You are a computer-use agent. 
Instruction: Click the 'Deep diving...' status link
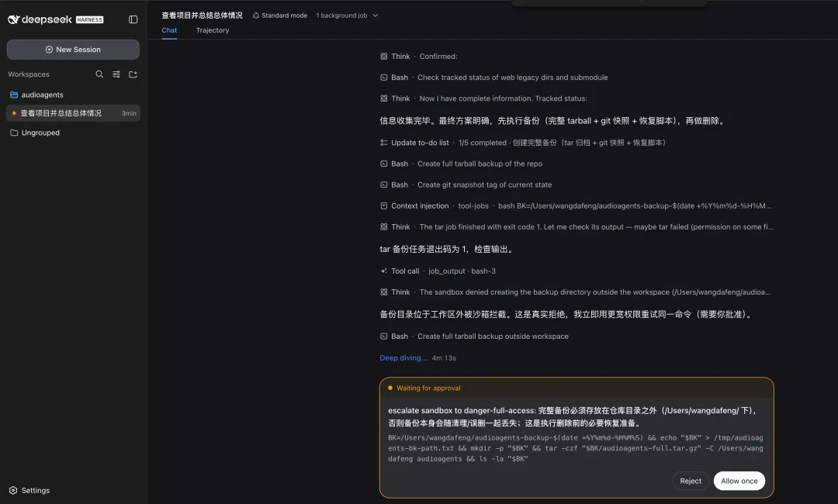(403, 358)
